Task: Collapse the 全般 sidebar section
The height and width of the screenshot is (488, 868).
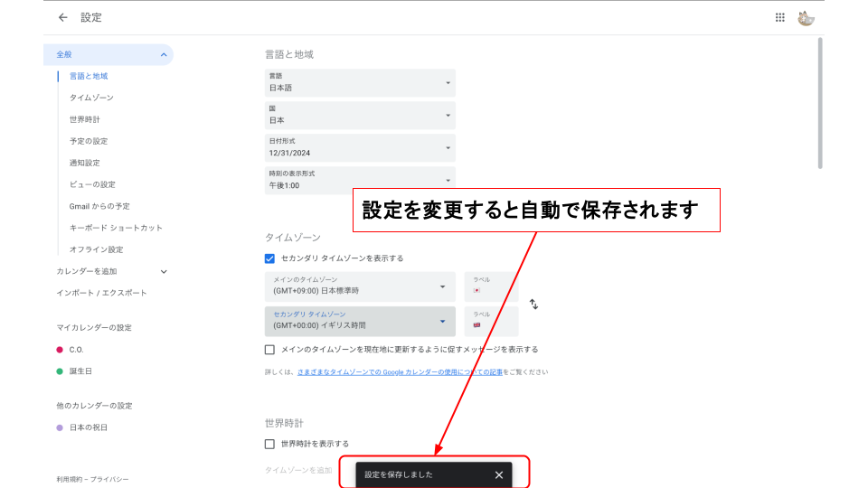Action: [x=164, y=55]
